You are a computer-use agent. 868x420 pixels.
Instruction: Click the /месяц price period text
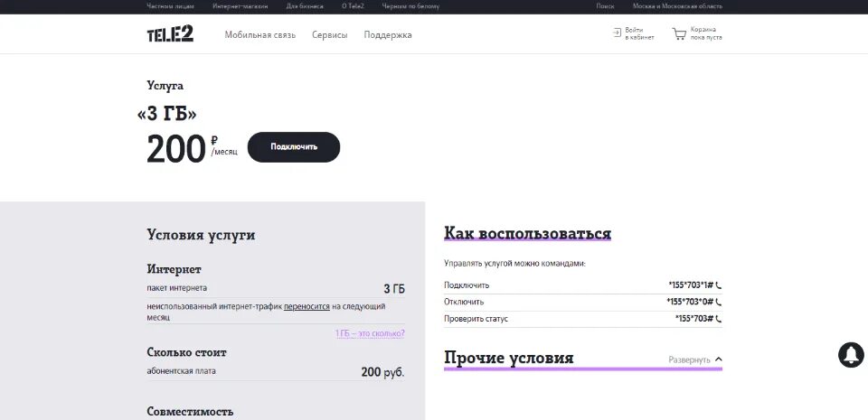coord(224,153)
